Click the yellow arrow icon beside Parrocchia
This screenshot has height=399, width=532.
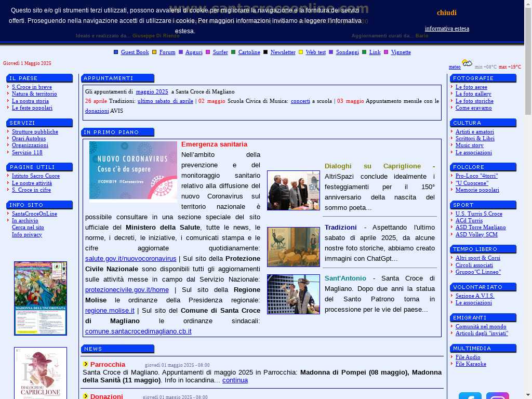(86, 364)
